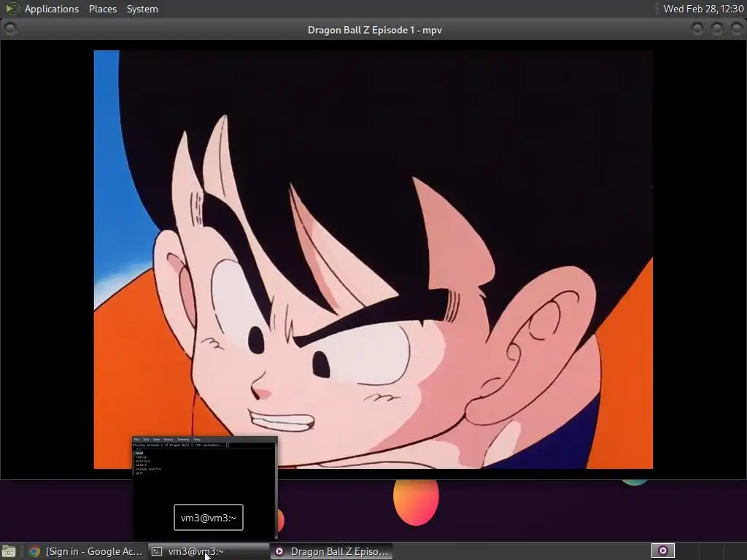
Task: Click the terminal icon in the taskbar
Action: 156,551
